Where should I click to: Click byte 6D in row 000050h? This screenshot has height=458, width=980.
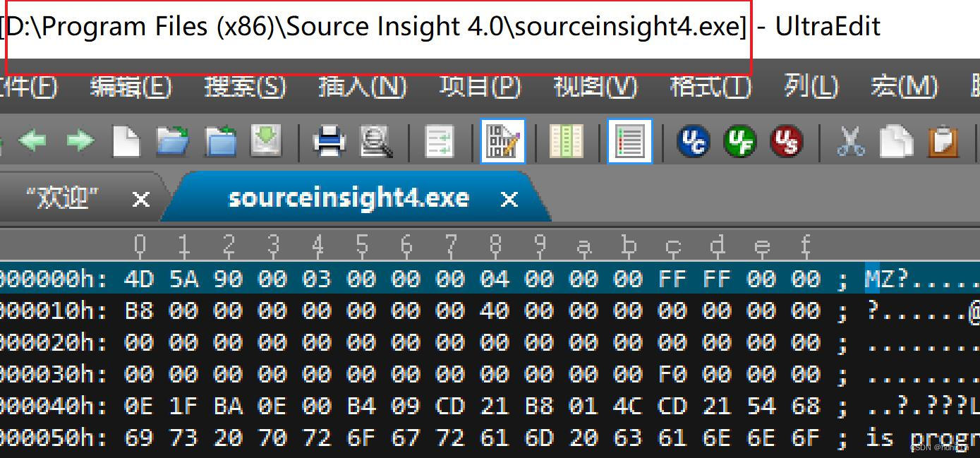click(538, 438)
